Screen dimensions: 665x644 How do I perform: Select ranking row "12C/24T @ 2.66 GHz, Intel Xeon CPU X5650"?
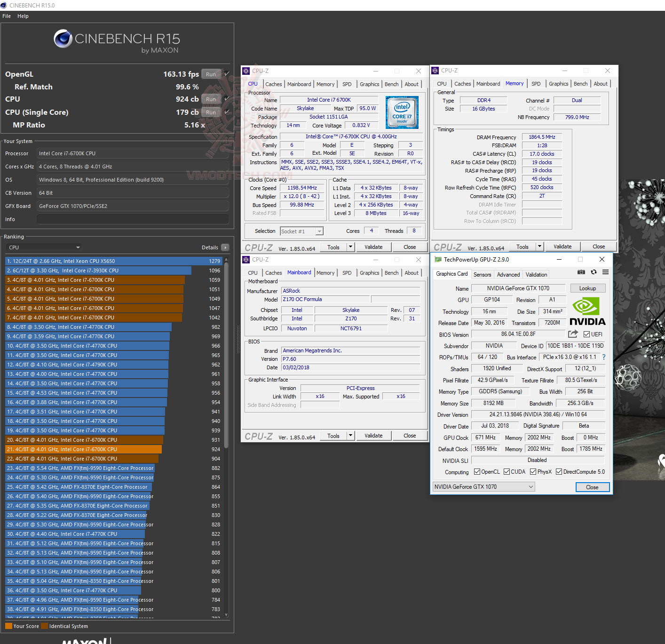(113, 261)
